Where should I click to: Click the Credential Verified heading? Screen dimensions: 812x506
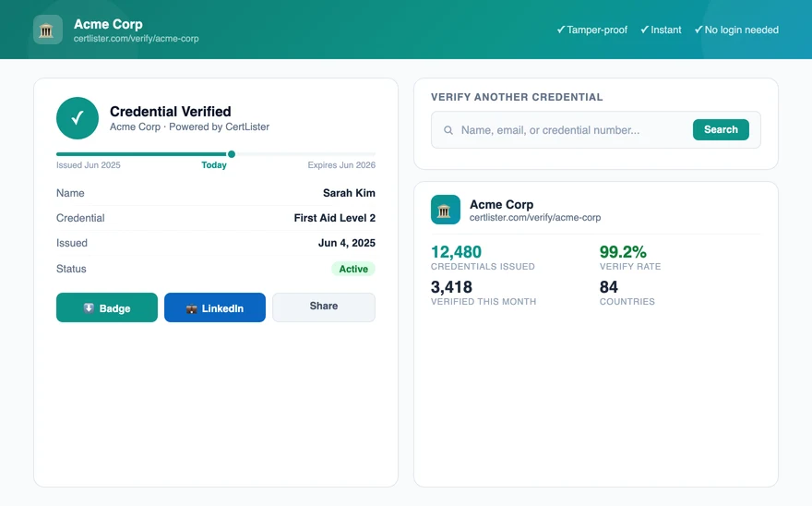(171, 112)
